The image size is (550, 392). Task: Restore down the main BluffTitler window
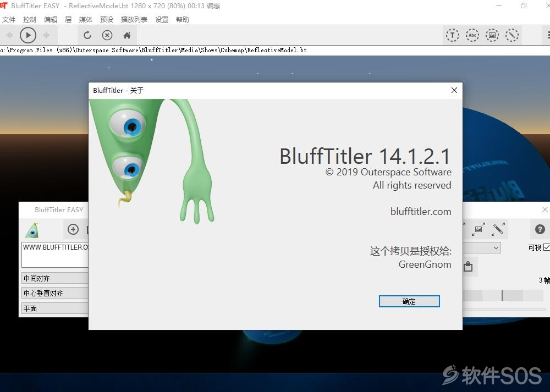524,5
